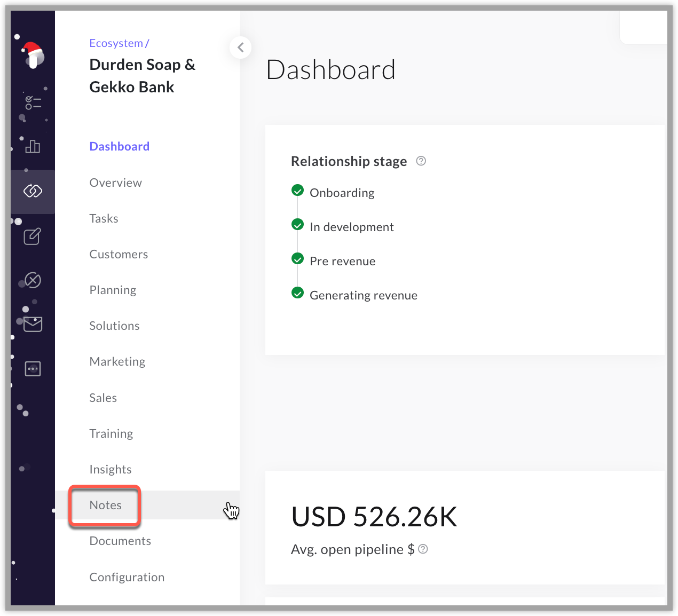This screenshot has width=678, height=616.
Task: Navigate to Insights in the side menu
Action: coord(111,470)
